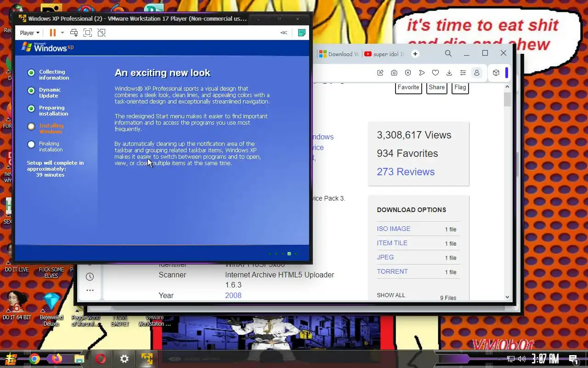This screenshot has height=368, width=588.
Task: Open the browser downloads icon
Action: pyautogui.click(x=449, y=73)
